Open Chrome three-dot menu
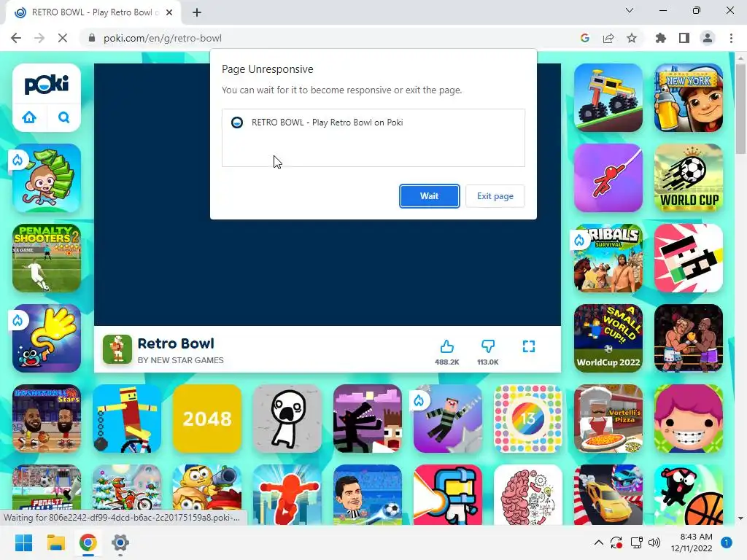The width and height of the screenshot is (747, 560). pos(731,38)
